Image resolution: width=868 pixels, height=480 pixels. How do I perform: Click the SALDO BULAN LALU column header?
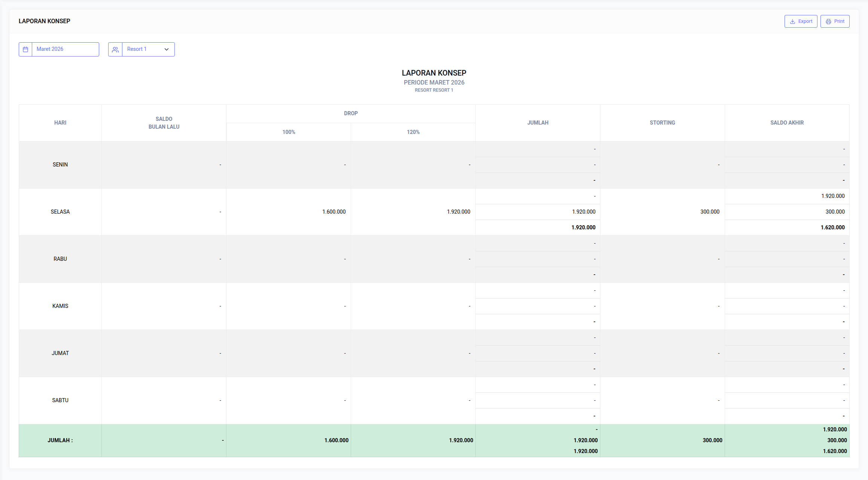(x=164, y=123)
